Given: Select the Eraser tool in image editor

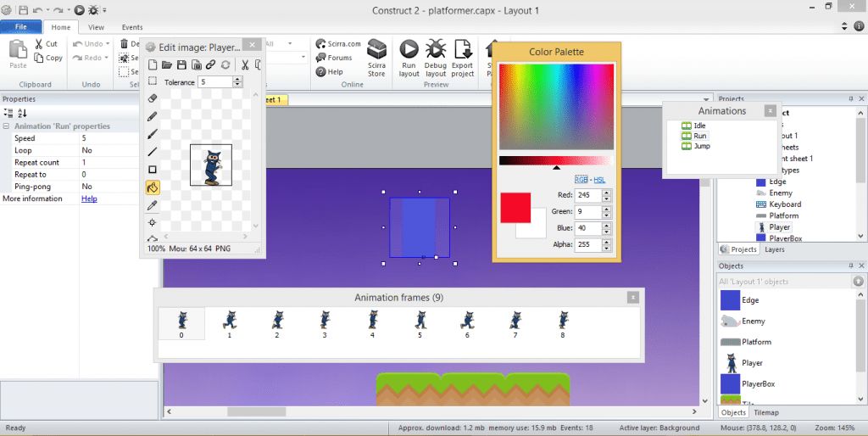Looking at the screenshot, I should click(153, 98).
